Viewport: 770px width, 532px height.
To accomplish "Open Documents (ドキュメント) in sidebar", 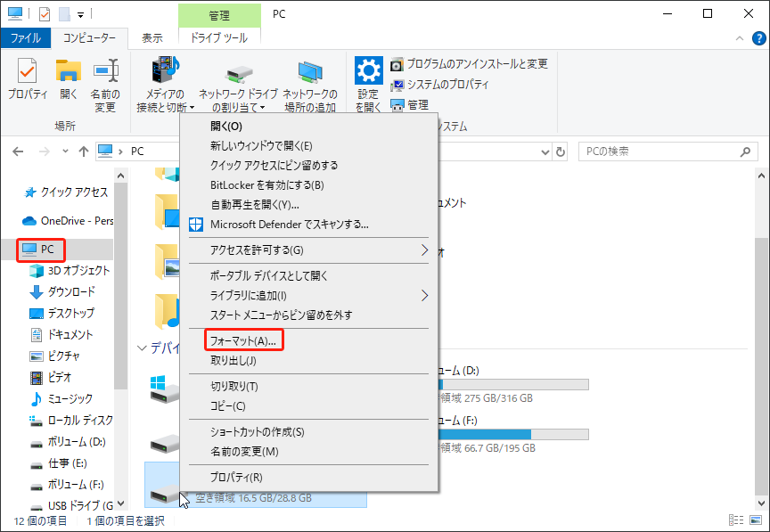I will pos(61,334).
